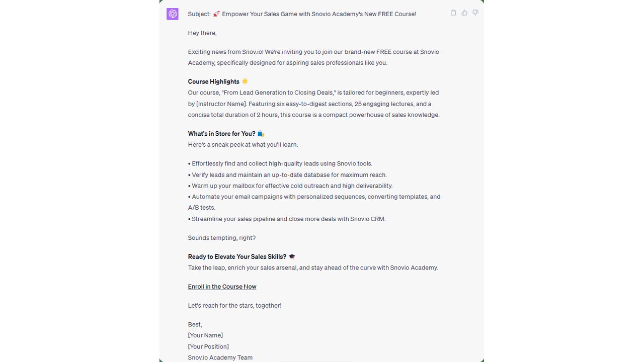644x362 pixels.
Task: Give the response a thumbs up
Action: [464, 13]
